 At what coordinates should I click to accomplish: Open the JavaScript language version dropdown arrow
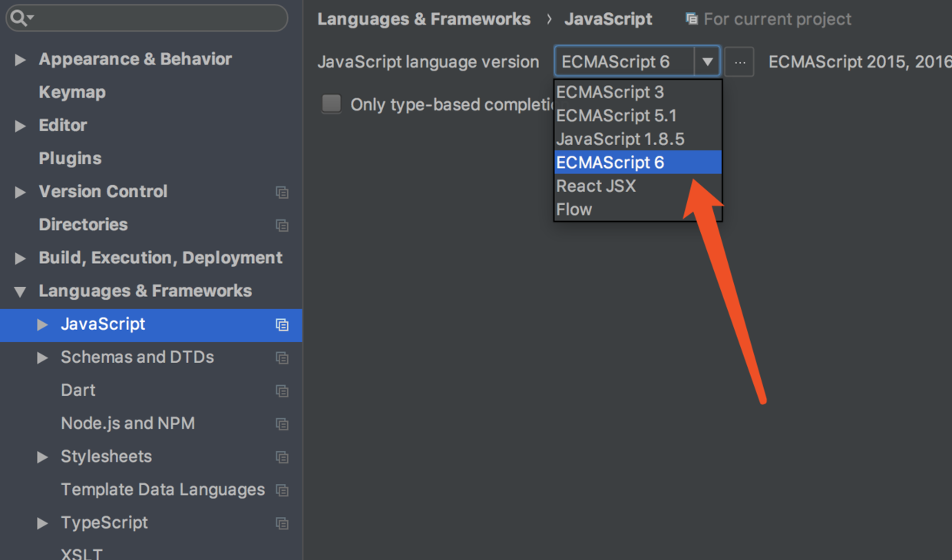707,62
